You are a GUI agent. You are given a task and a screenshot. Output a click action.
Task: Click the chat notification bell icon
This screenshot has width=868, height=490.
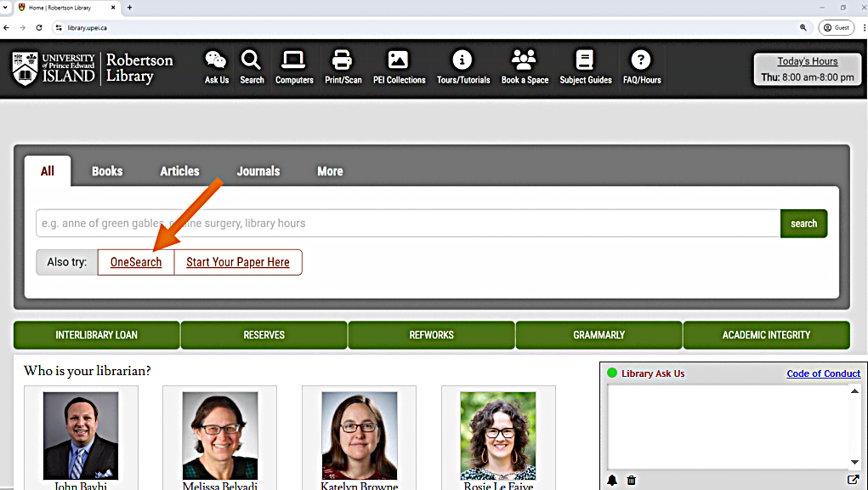tap(612, 480)
